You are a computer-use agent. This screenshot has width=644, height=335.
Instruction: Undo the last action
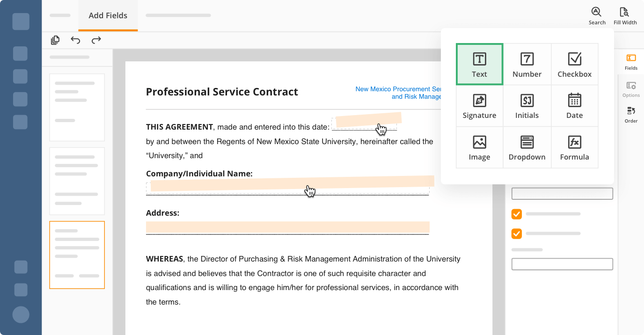[75, 40]
